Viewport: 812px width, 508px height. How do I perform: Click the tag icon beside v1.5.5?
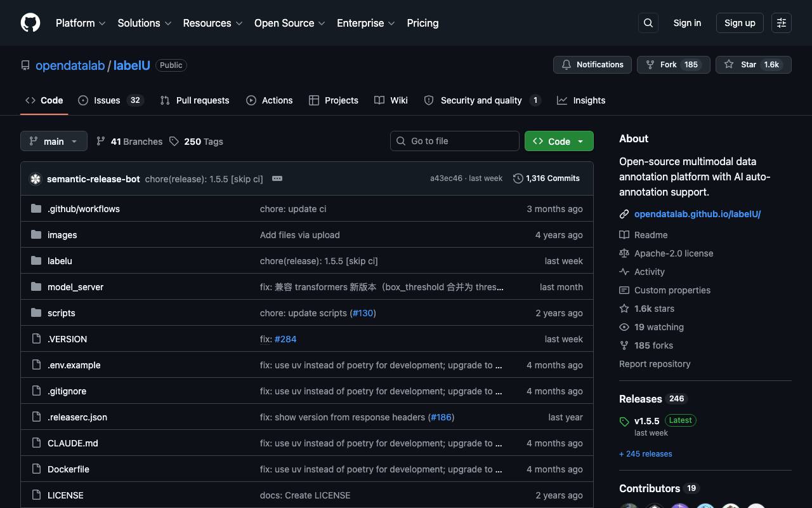coord(624,422)
